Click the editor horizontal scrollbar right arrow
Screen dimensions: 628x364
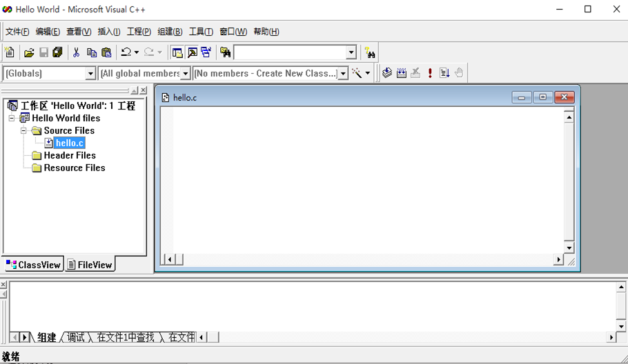pos(558,260)
